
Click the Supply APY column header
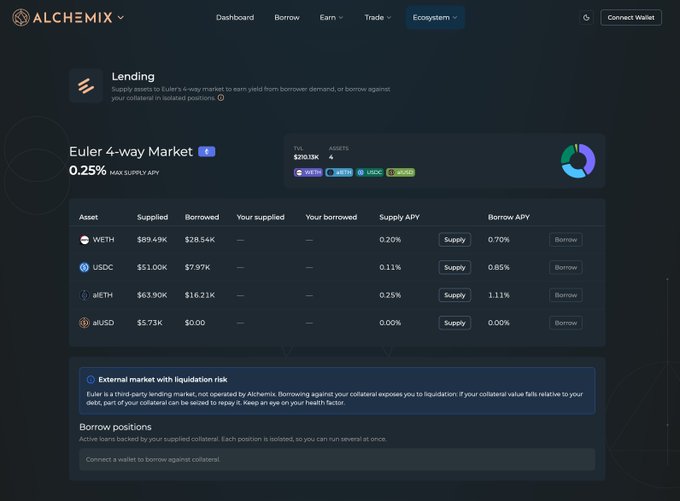point(399,217)
